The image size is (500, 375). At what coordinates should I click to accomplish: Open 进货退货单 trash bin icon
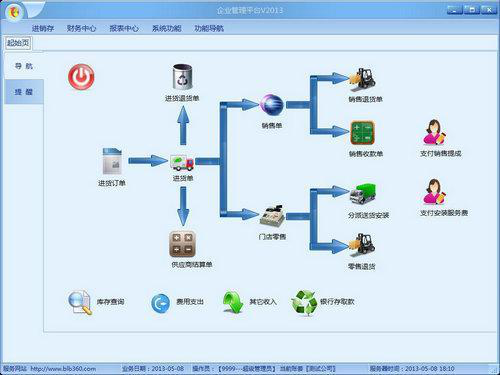182,77
